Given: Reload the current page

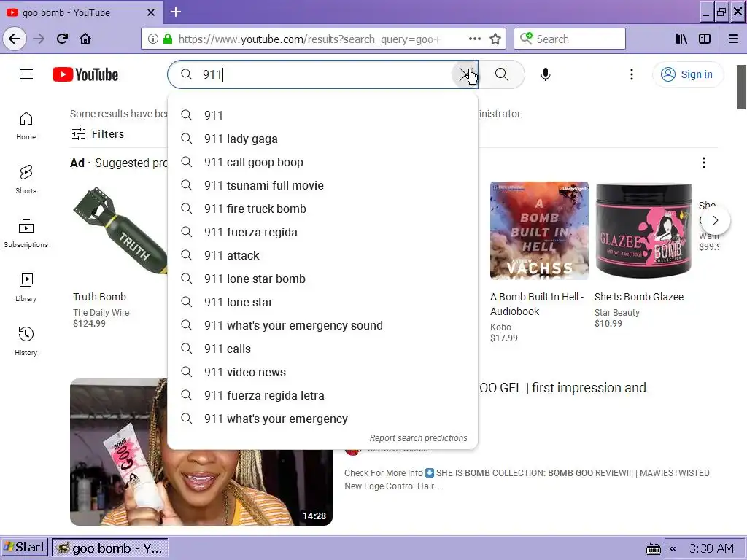Looking at the screenshot, I should point(62,39).
